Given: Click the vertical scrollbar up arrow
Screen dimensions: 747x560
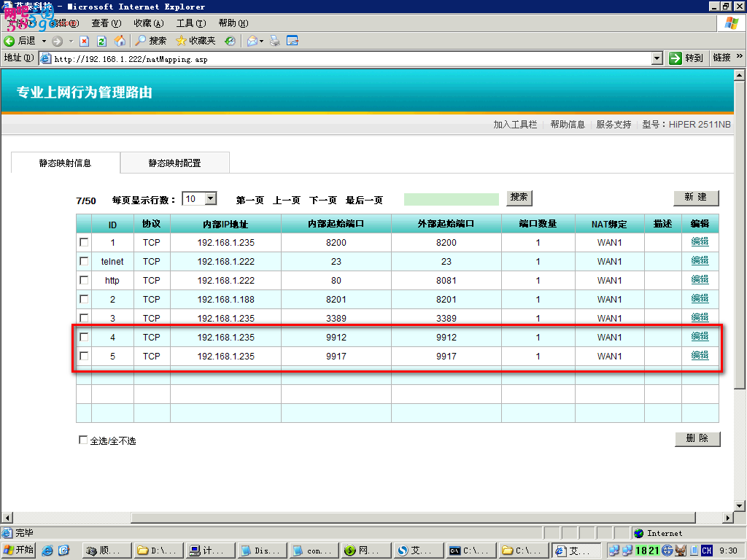Looking at the screenshot, I should tap(740, 75).
